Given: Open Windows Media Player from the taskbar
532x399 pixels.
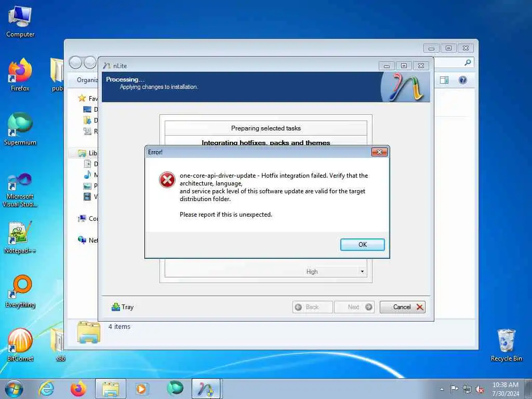Looking at the screenshot, I should [x=141, y=389].
